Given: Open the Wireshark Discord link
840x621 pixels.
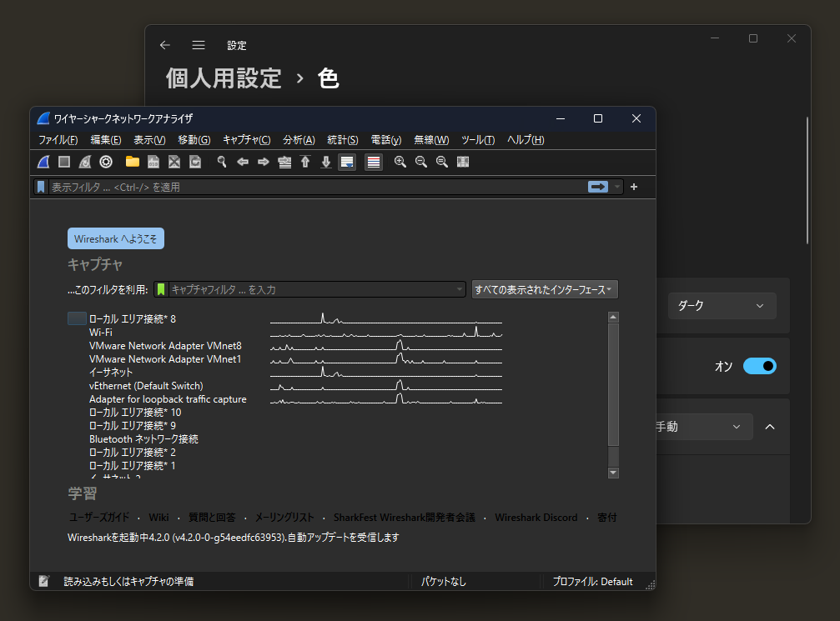Looking at the screenshot, I should [x=536, y=517].
